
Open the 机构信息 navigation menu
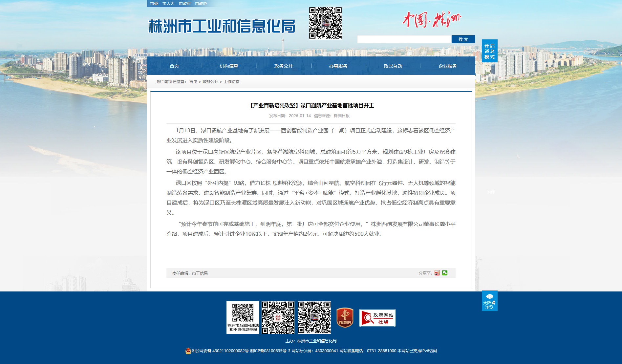click(229, 66)
